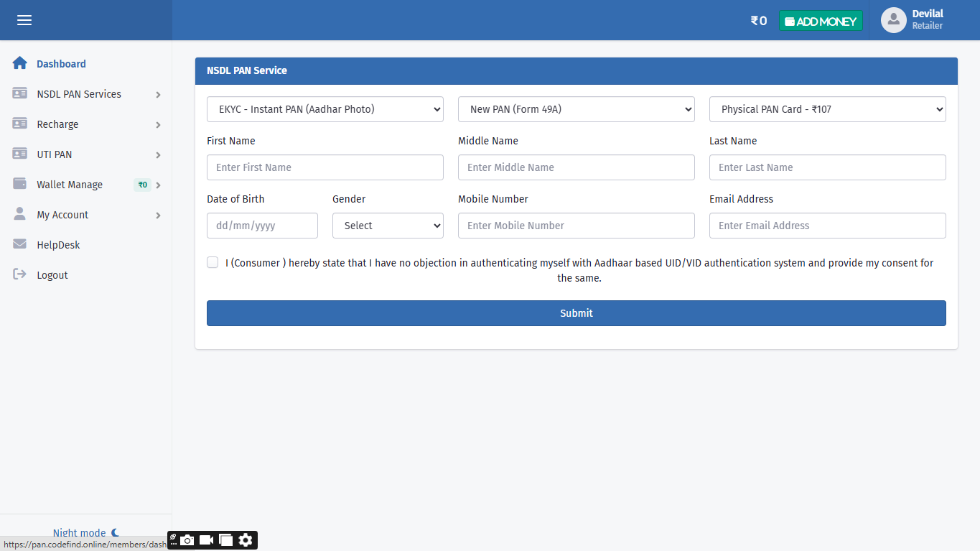Open the EKYC - Instant PAN dropdown
Viewport: 980px width, 551px height.
coord(325,109)
